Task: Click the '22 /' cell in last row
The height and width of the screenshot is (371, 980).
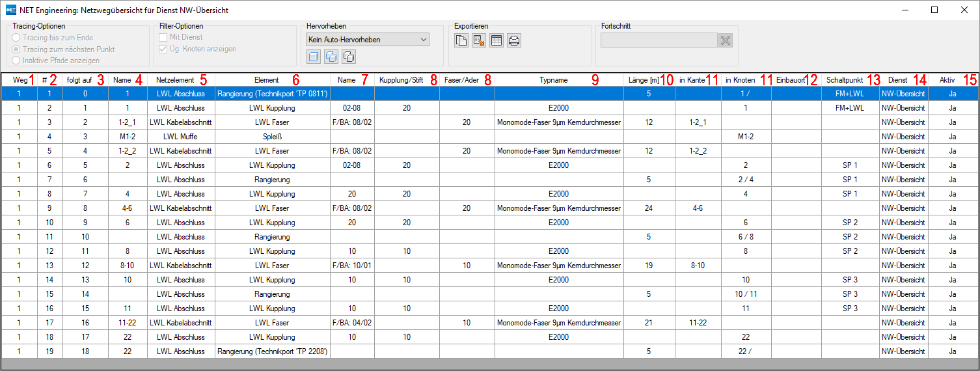Action: point(746,351)
